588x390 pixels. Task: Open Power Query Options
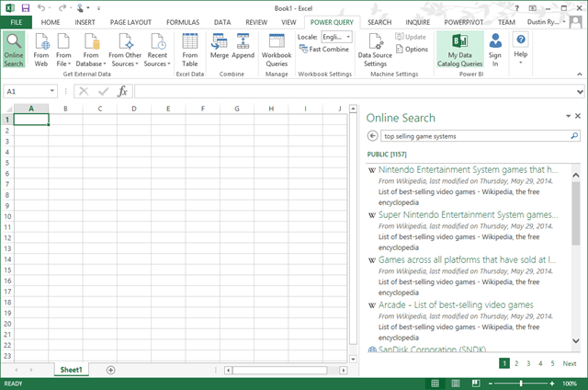point(412,49)
